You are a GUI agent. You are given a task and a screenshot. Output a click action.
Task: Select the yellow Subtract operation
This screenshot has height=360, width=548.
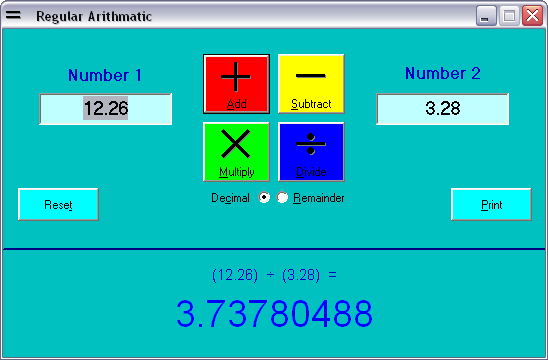tap(311, 84)
